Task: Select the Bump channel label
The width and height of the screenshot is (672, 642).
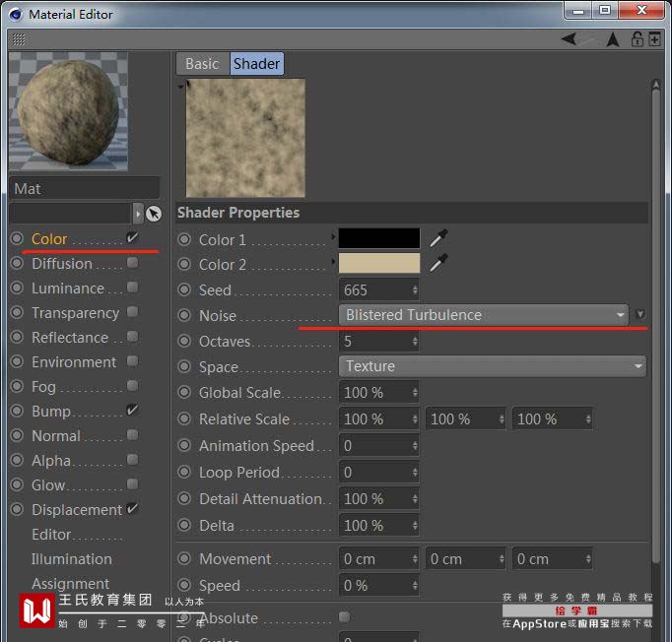Action: coord(51,412)
